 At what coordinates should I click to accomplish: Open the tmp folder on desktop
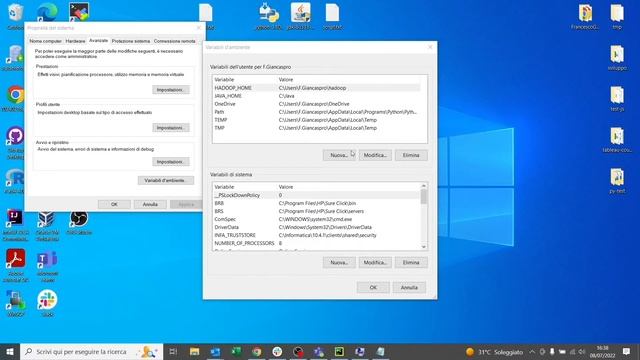(x=617, y=16)
